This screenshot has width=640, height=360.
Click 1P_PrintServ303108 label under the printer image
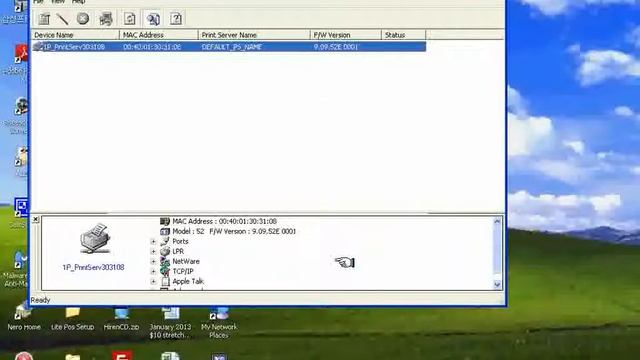pyautogui.click(x=93, y=267)
